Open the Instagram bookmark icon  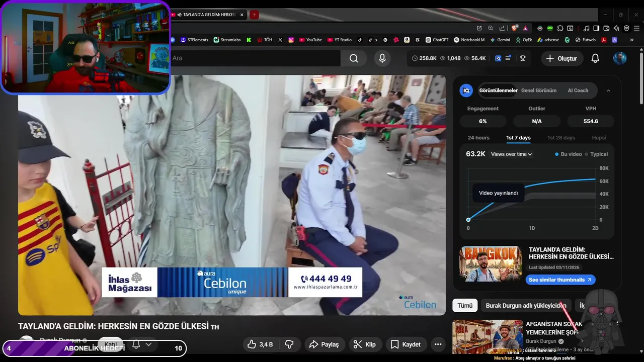[291, 40]
